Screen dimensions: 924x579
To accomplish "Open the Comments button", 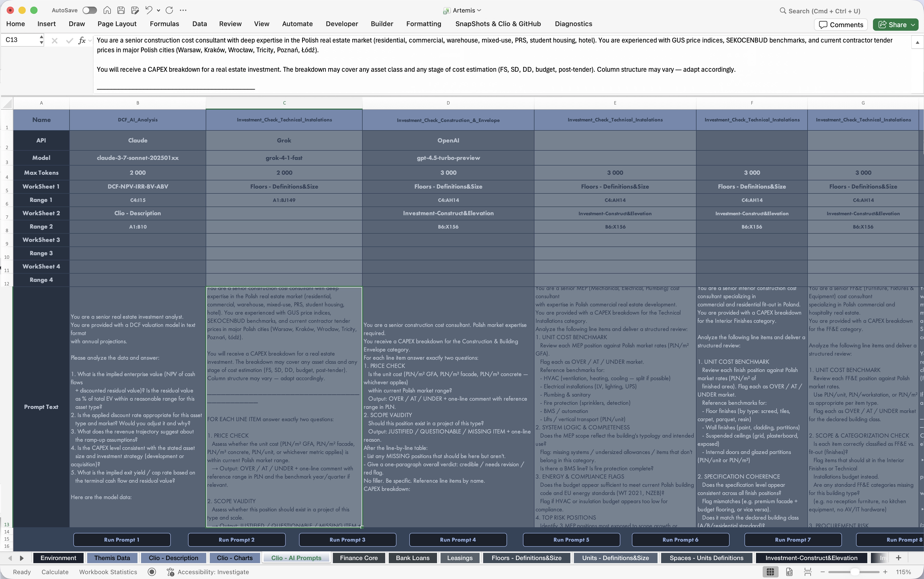I will coord(841,25).
